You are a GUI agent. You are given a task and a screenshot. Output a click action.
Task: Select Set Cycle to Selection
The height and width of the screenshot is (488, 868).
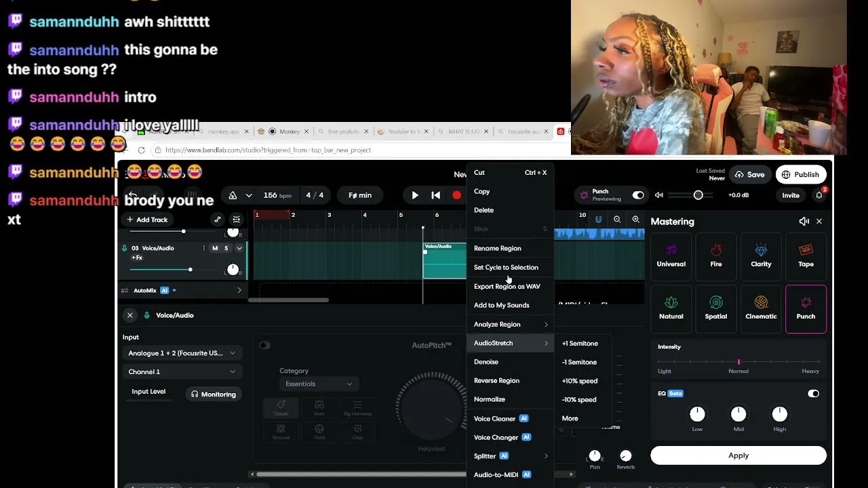pyautogui.click(x=511, y=267)
